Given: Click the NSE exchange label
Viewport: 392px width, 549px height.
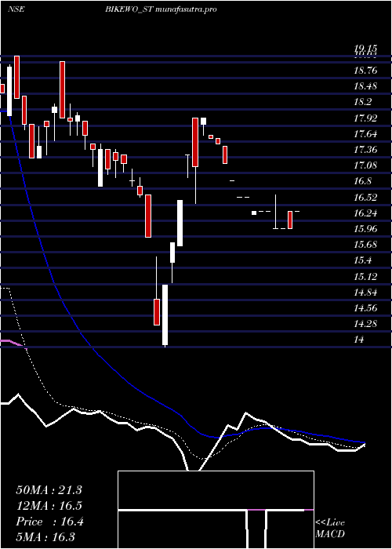Looking at the screenshot, I should point(16,9).
